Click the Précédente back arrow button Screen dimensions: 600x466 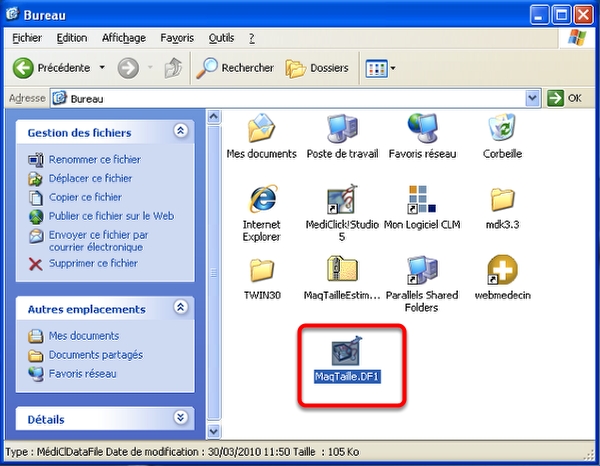pos(23,68)
